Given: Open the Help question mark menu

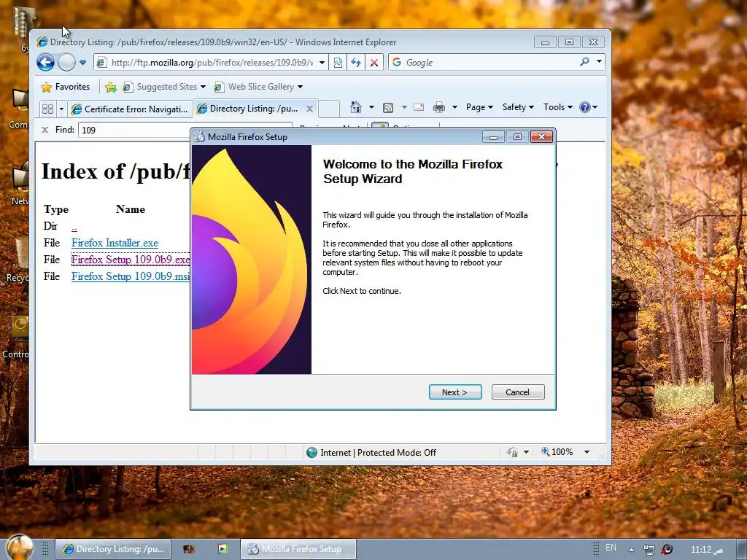Looking at the screenshot, I should click(588, 107).
